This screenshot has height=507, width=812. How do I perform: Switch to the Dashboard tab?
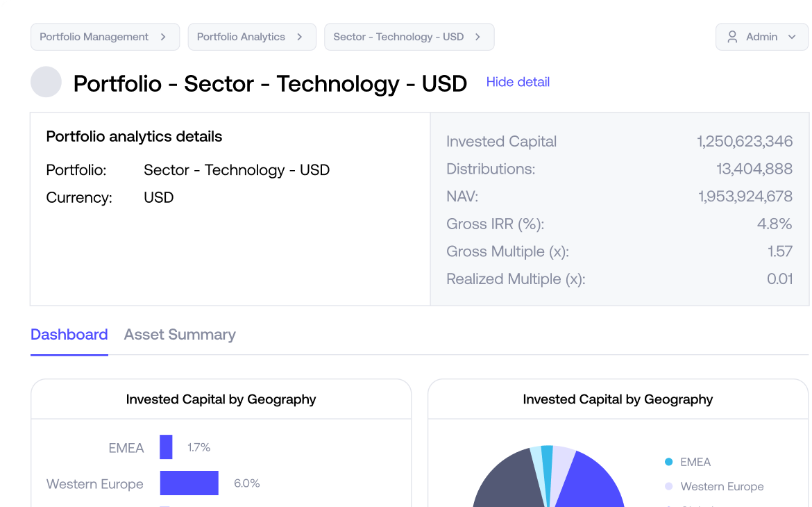click(x=69, y=335)
